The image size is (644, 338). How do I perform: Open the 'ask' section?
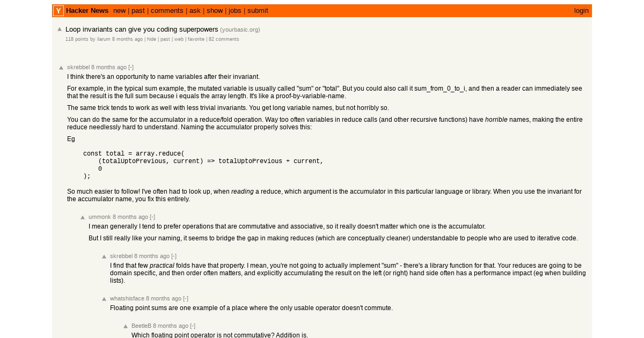tap(195, 11)
